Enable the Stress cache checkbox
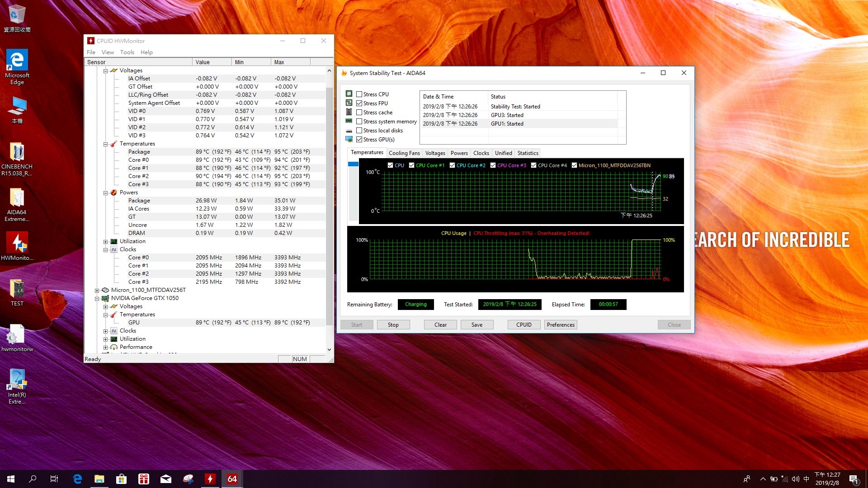The height and width of the screenshot is (488, 868). (359, 113)
